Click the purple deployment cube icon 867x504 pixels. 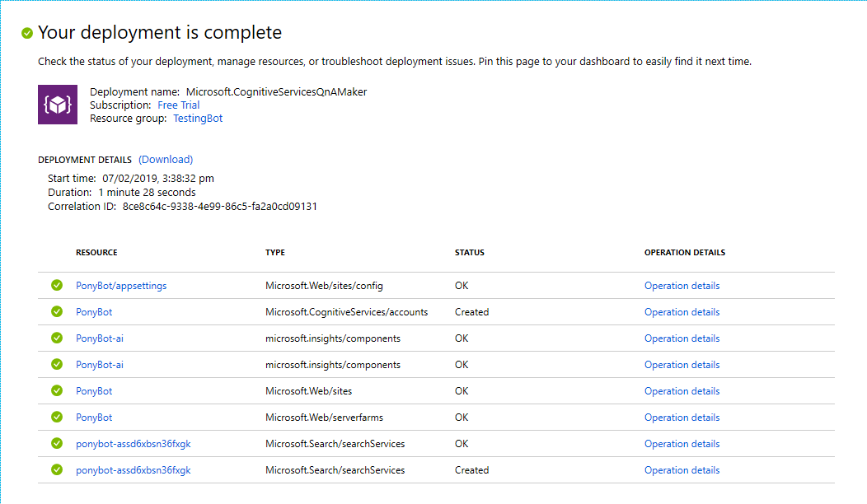coord(58,105)
